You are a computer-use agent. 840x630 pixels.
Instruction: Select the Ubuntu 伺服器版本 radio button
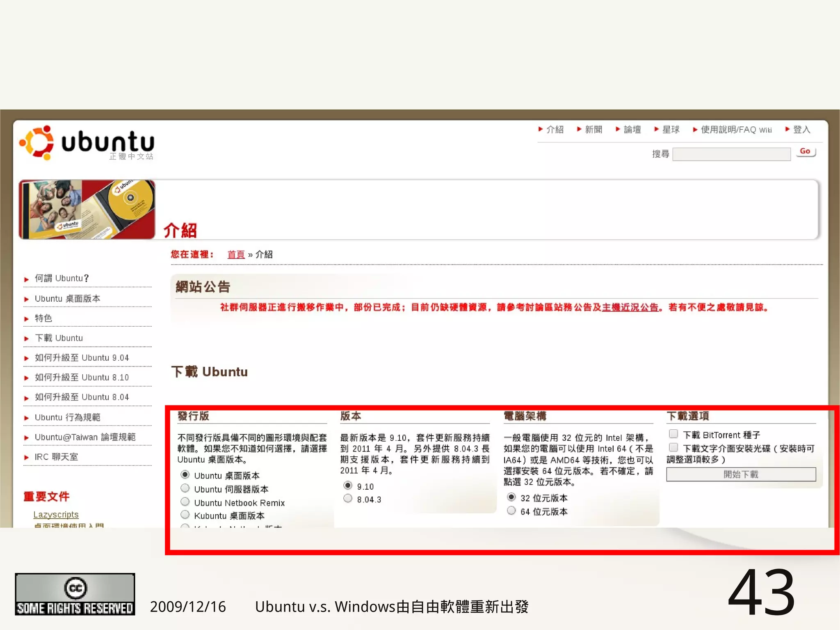coord(185,488)
